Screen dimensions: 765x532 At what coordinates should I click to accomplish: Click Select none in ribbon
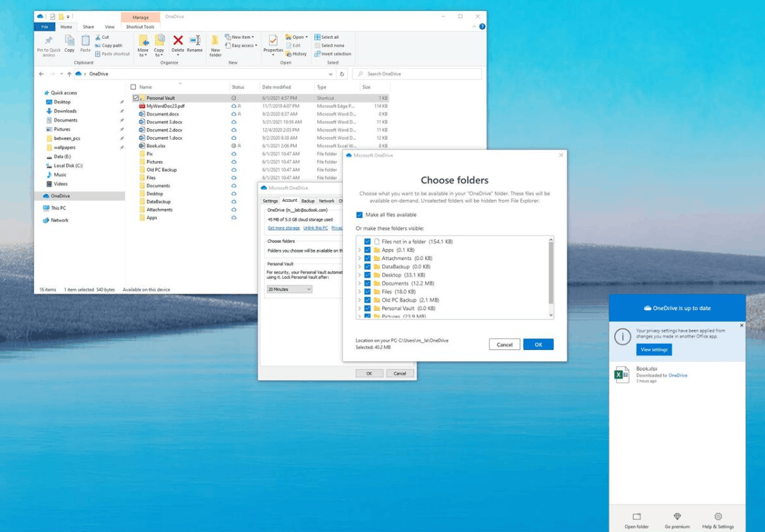(x=330, y=46)
